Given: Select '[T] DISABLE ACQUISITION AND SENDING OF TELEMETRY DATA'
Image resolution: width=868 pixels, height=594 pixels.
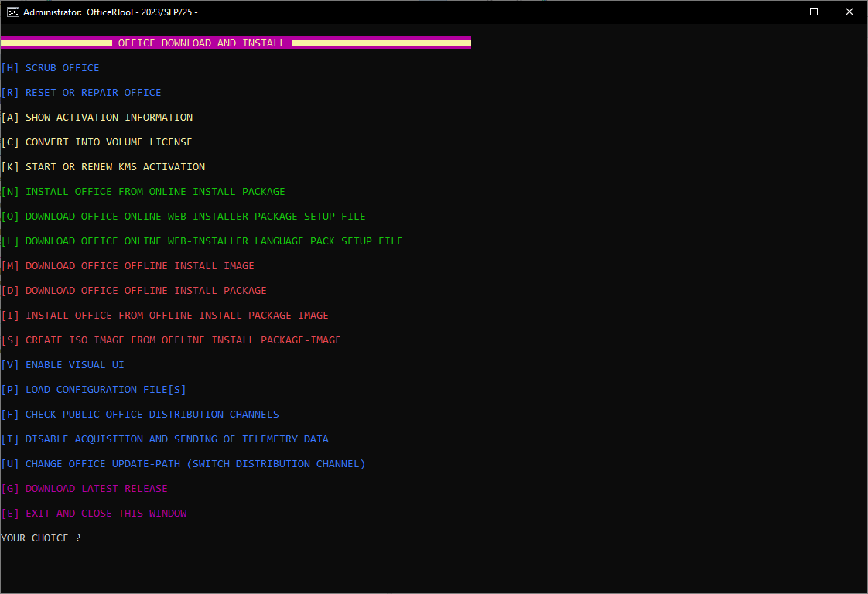Looking at the screenshot, I should [x=165, y=439].
